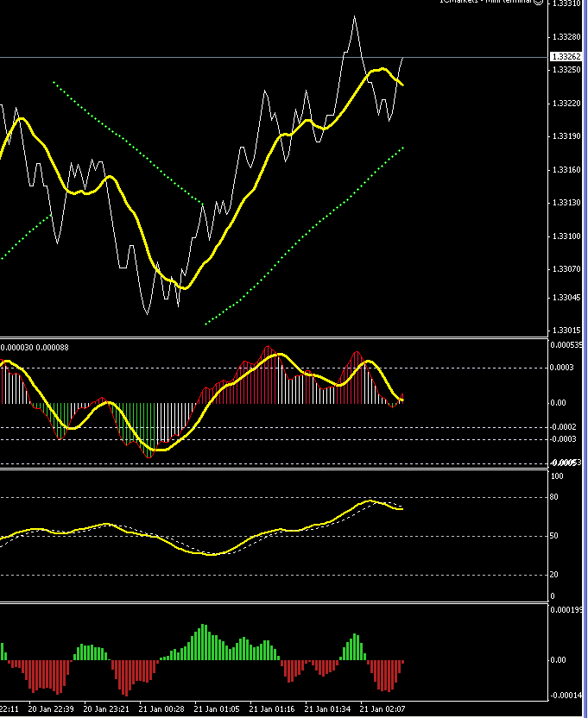588x718 pixels.
Task: Click price axis value 1.33190
Action: pyautogui.click(x=567, y=136)
